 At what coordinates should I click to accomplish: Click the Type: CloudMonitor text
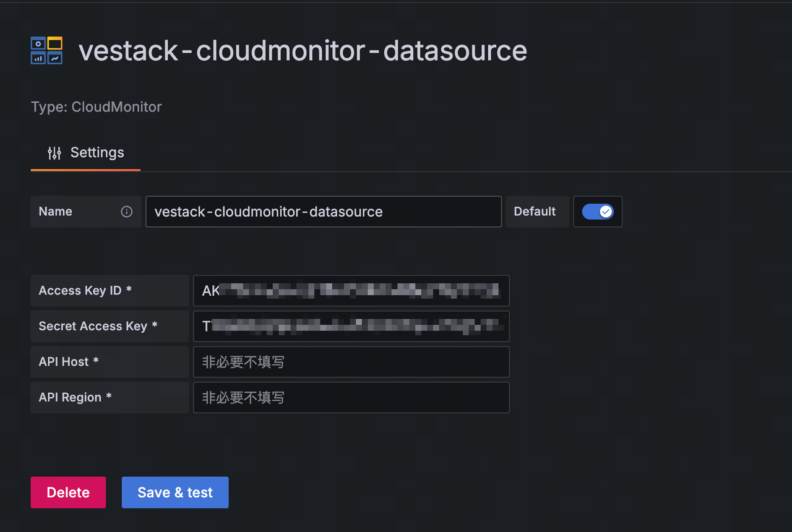click(x=97, y=106)
